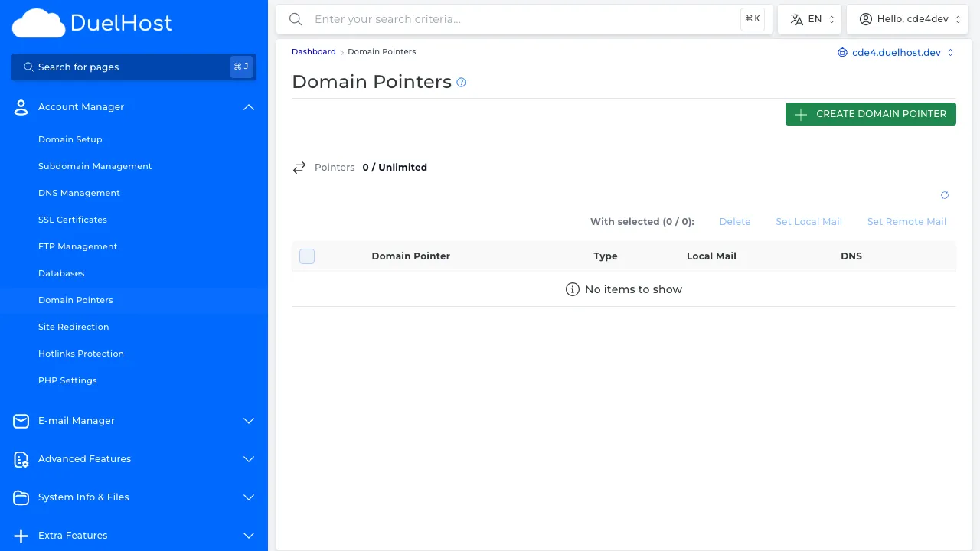Open the Account Manager section icon

[x=21, y=107]
